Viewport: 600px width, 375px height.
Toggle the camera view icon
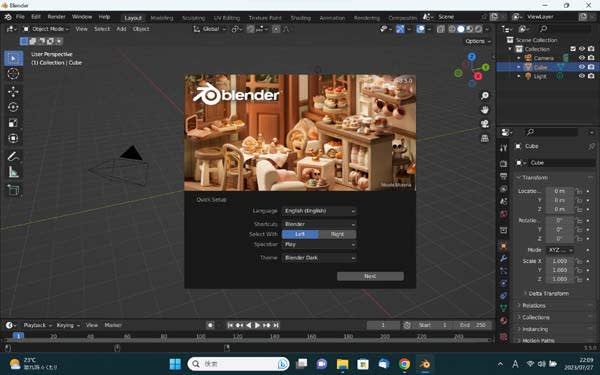pos(484,124)
